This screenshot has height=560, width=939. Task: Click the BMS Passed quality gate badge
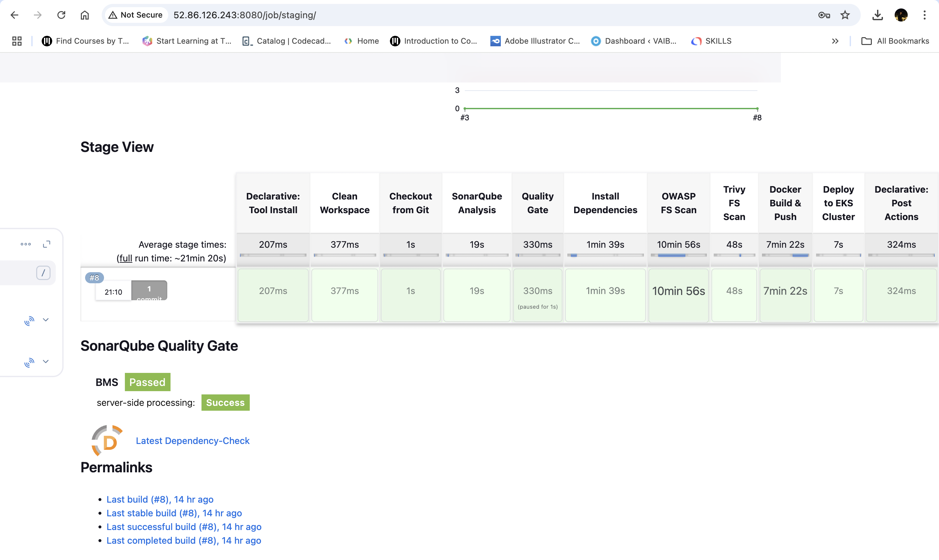(148, 382)
